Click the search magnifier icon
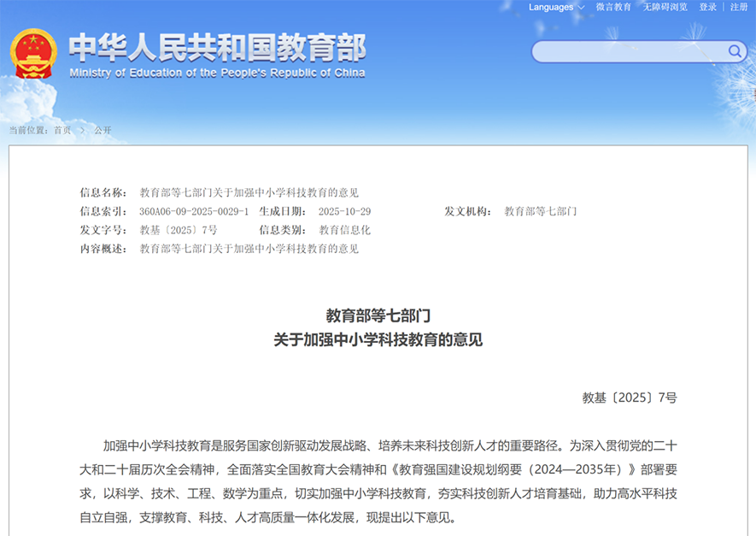Image resolution: width=756 pixels, height=536 pixels. tap(735, 51)
